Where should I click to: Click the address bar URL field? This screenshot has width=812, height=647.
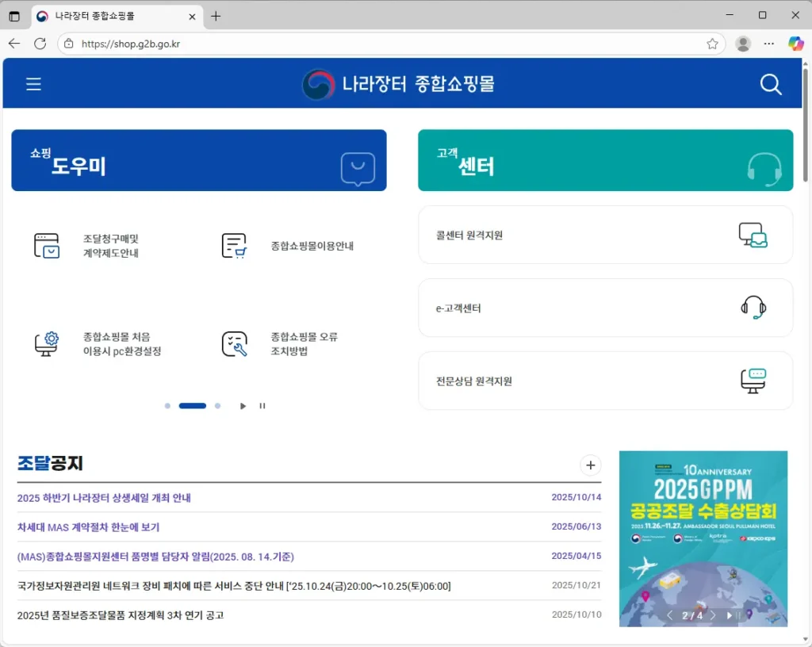[x=381, y=44]
